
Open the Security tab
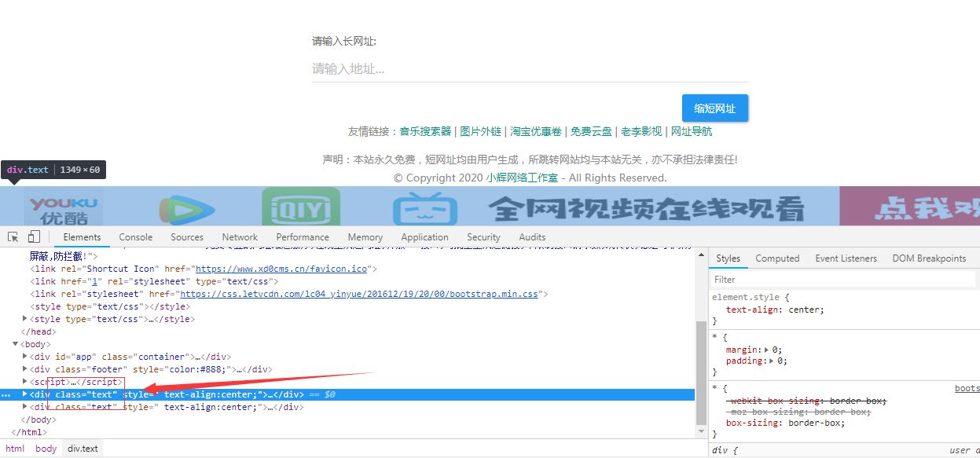[483, 236]
